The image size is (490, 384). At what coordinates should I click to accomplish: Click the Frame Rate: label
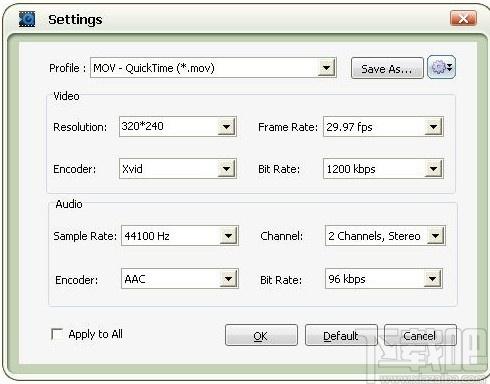(288, 127)
